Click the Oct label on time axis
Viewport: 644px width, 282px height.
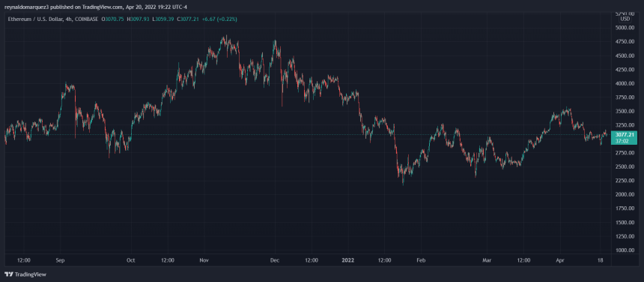coord(131,260)
